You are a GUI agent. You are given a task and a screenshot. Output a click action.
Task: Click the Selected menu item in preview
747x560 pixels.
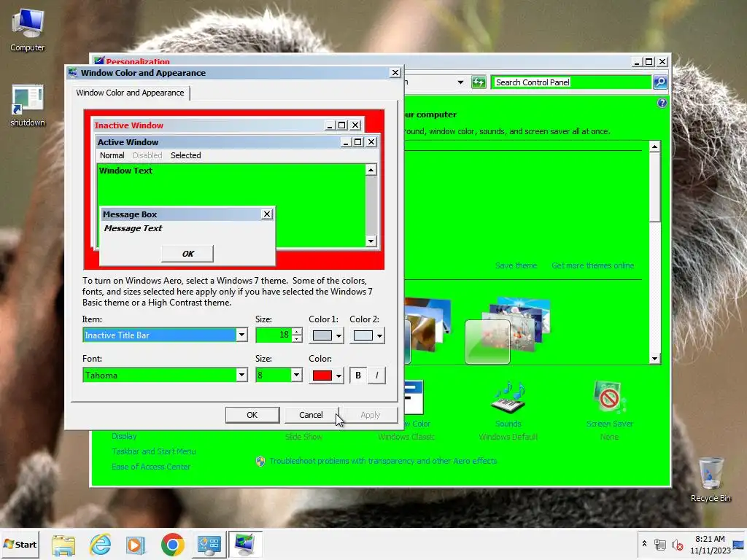pyautogui.click(x=186, y=155)
